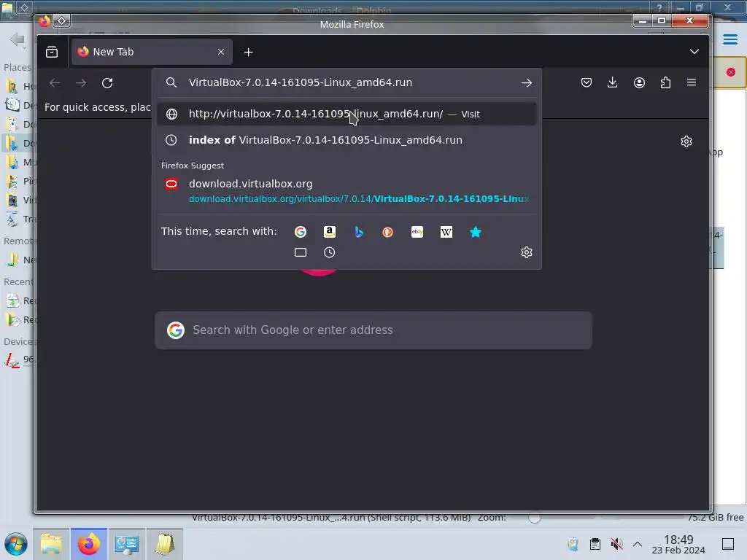This screenshot has height=560, width=747.
Task: Unmute the audio volume tray icon
Action: [x=616, y=544]
